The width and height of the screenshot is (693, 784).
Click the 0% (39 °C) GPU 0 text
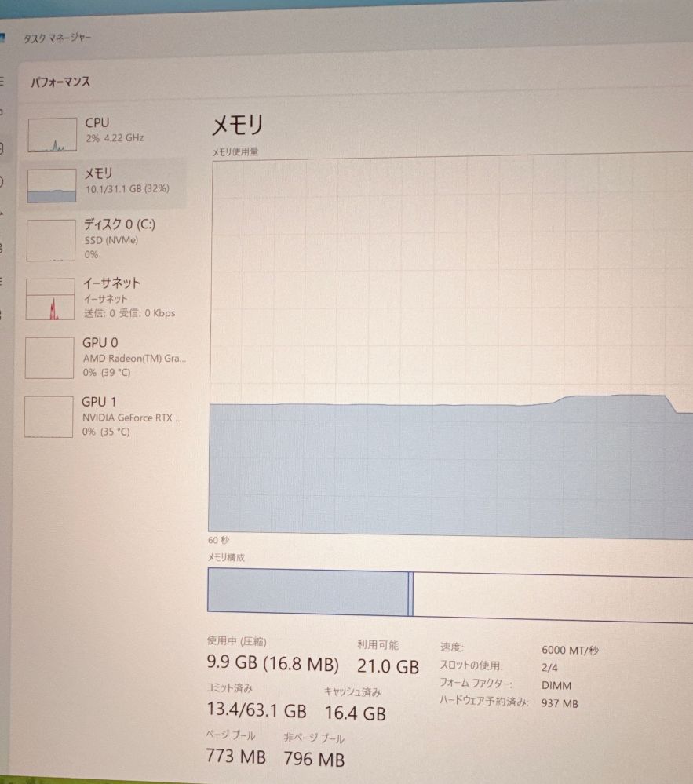(x=107, y=373)
